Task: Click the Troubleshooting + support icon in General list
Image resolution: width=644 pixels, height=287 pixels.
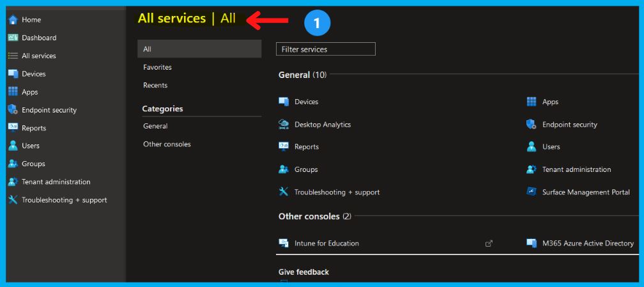Action: 284,192
